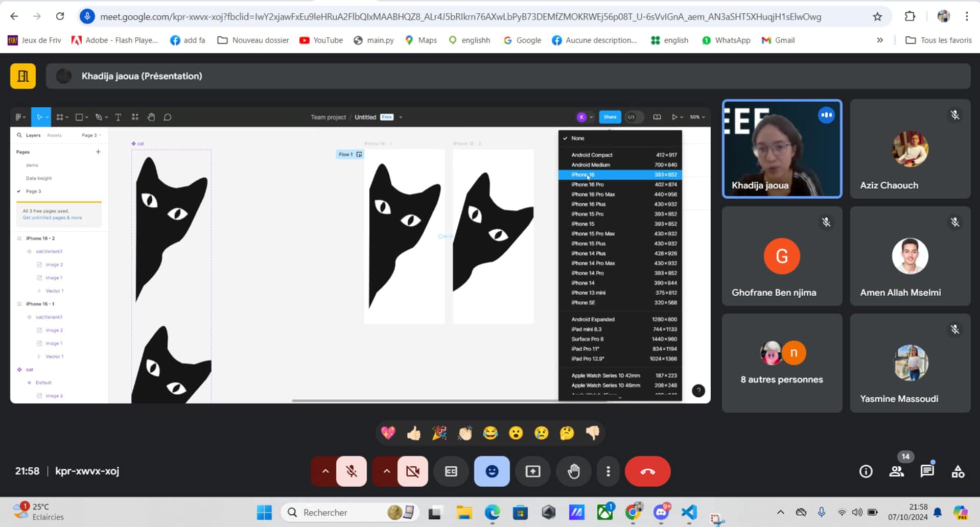Click Get unlimited pages & more link
980x527 pixels.
coord(52,218)
